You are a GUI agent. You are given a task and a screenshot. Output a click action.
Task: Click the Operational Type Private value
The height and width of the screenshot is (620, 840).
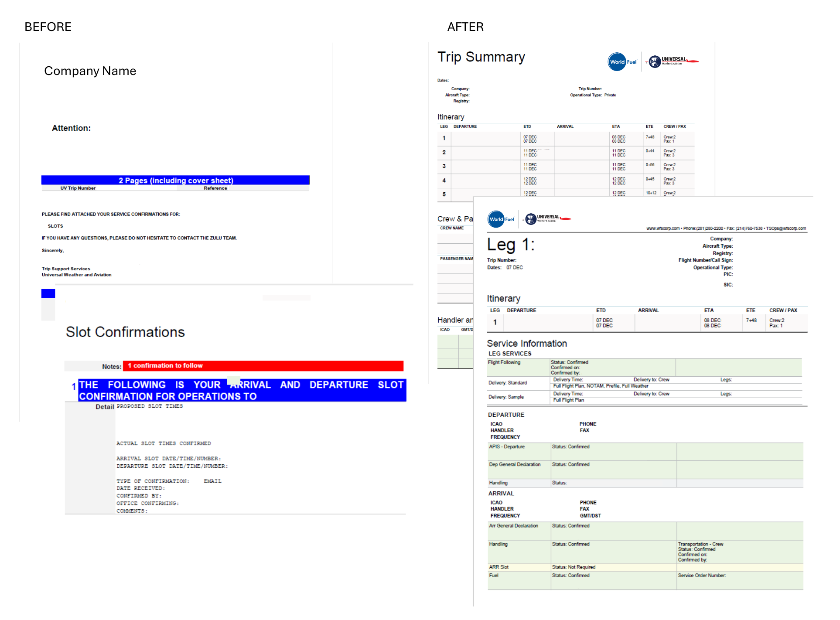610,95
